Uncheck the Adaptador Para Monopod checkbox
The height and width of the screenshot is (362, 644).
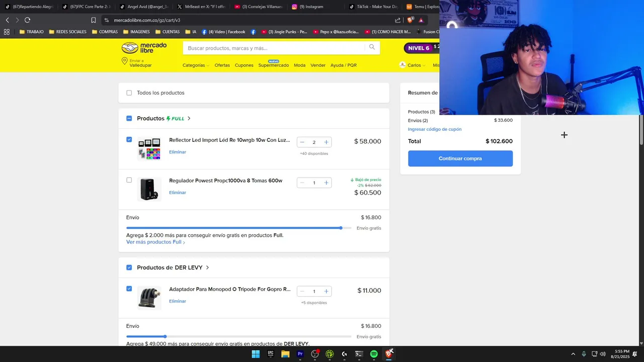129,289
